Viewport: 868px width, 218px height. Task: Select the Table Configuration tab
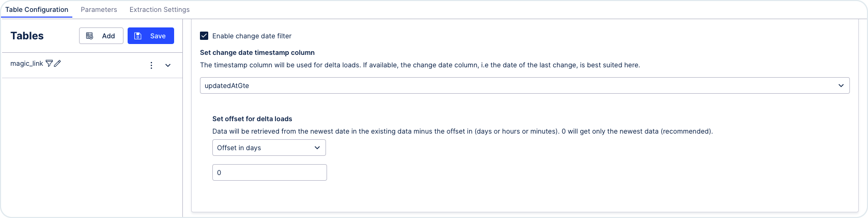point(37,9)
